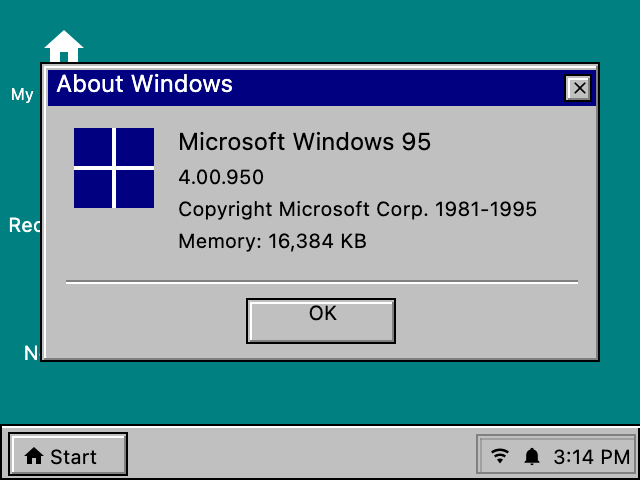Screen dimensions: 640x480
Task: Click the Wi-Fi icon in system tray
Action: 500,456
